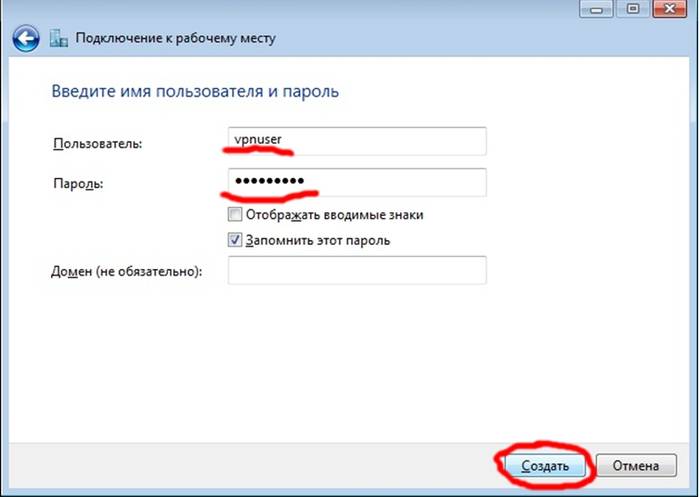
Task: Close the wizard with the red X
Action: (x=670, y=8)
